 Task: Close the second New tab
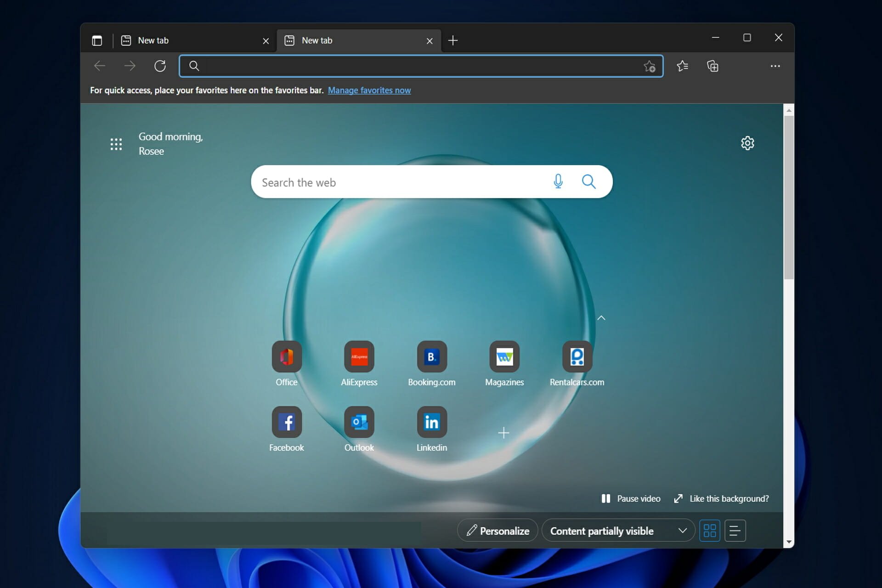(x=430, y=41)
